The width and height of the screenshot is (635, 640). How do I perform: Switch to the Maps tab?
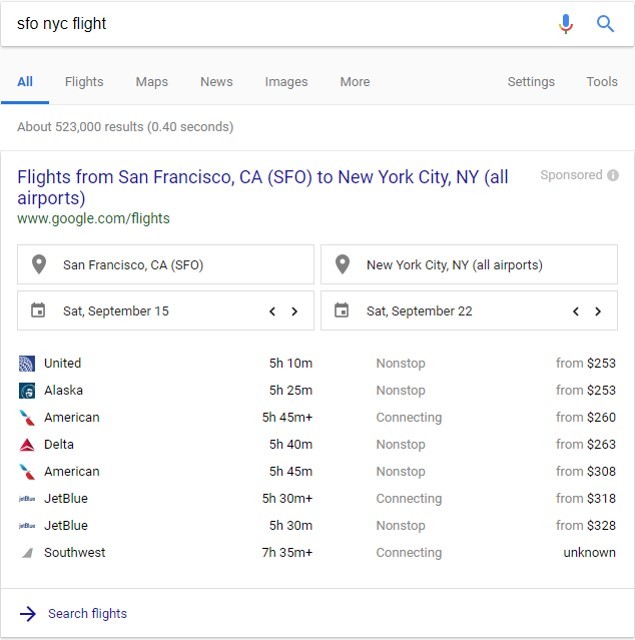pyautogui.click(x=152, y=82)
